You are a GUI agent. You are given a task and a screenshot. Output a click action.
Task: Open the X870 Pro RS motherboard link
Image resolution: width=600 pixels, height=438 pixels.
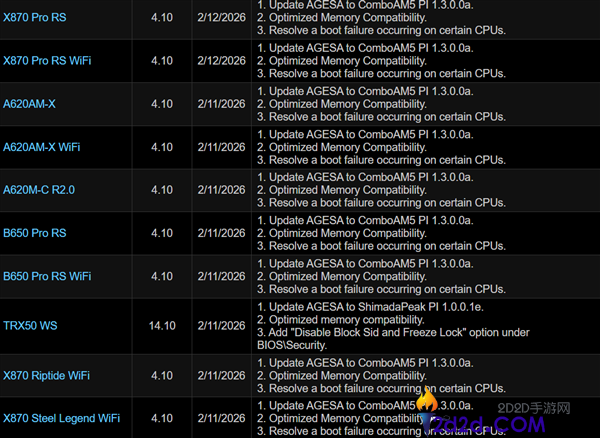click(35, 18)
